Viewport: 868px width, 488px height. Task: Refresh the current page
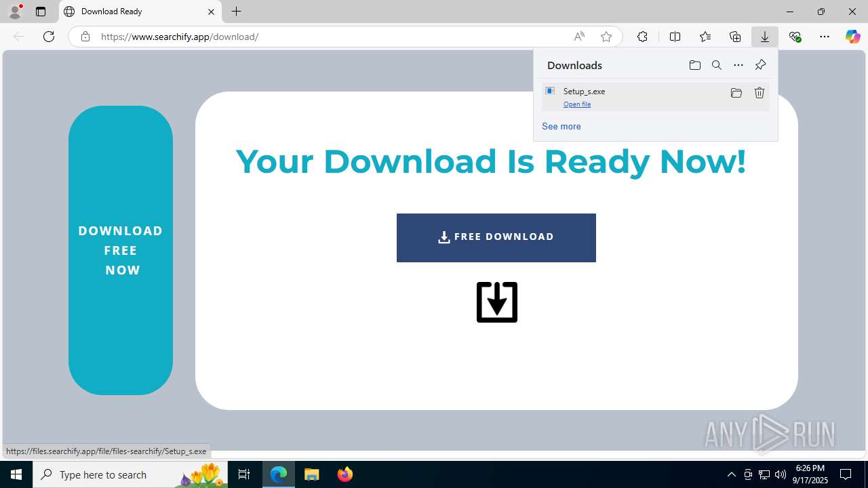(x=49, y=37)
